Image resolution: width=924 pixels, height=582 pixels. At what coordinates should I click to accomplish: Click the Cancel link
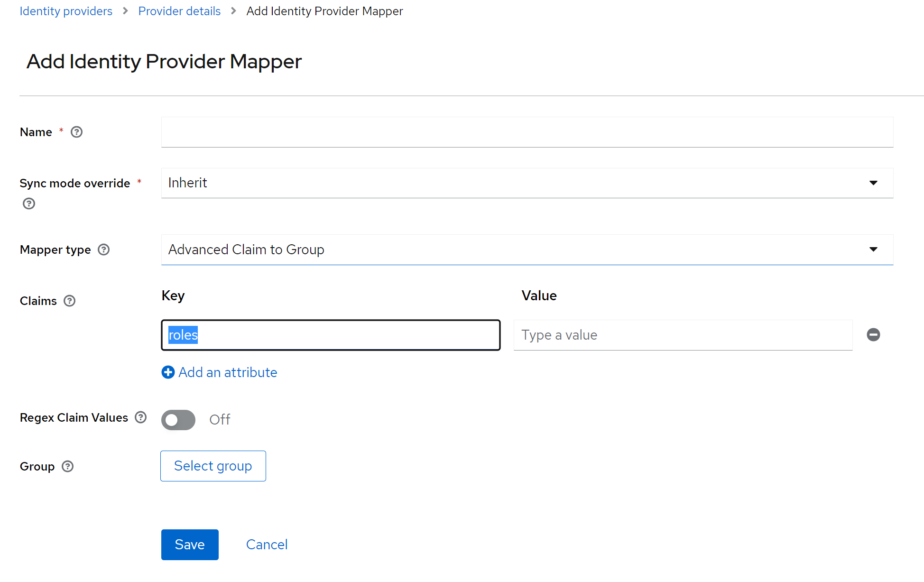click(267, 545)
